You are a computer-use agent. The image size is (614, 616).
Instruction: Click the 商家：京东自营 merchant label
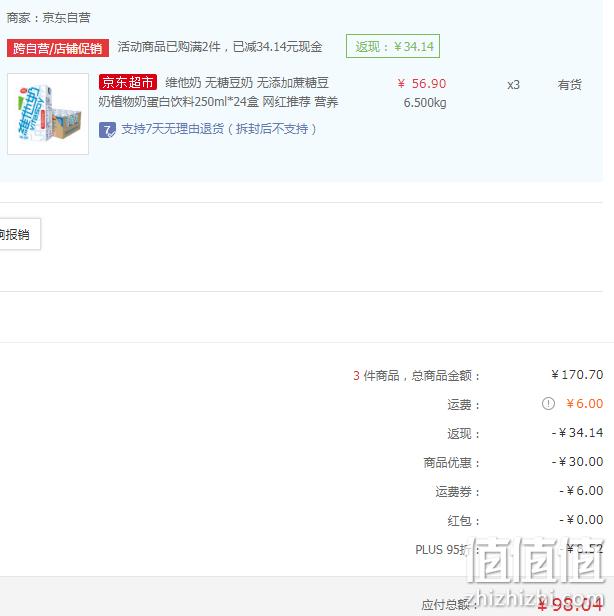tap(49, 18)
